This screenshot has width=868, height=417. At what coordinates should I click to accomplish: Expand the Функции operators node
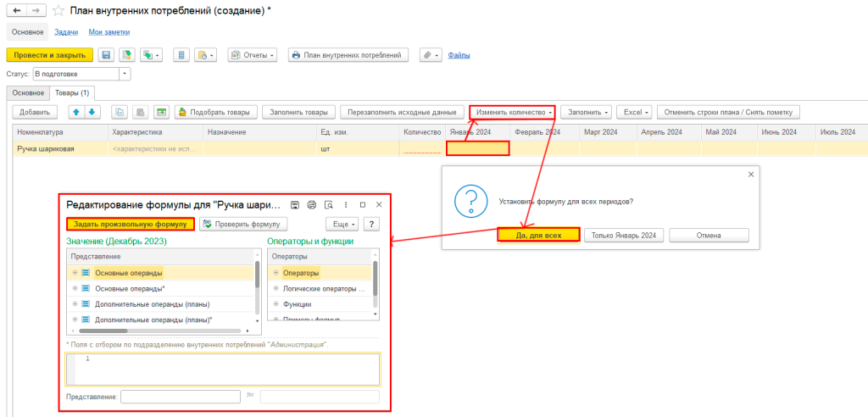pyautogui.click(x=275, y=303)
